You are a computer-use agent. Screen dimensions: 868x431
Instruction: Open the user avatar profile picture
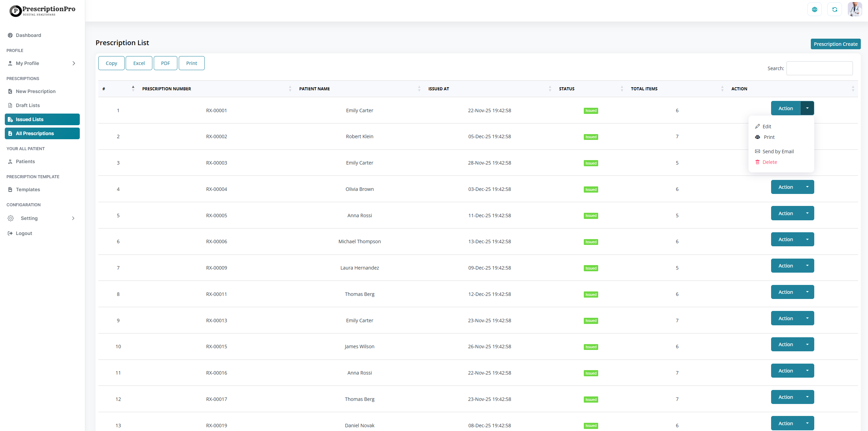[x=855, y=10]
